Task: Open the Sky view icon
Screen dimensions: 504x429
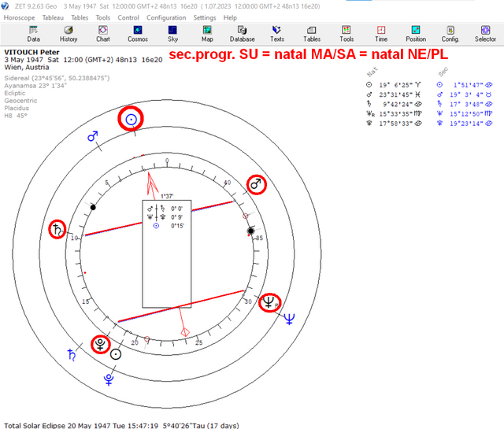Action: 172,34
